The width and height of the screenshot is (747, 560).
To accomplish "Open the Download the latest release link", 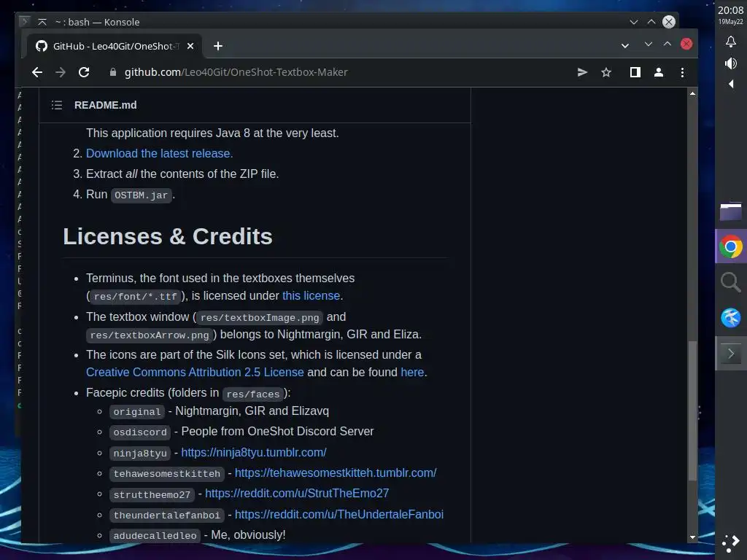I will [x=159, y=153].
